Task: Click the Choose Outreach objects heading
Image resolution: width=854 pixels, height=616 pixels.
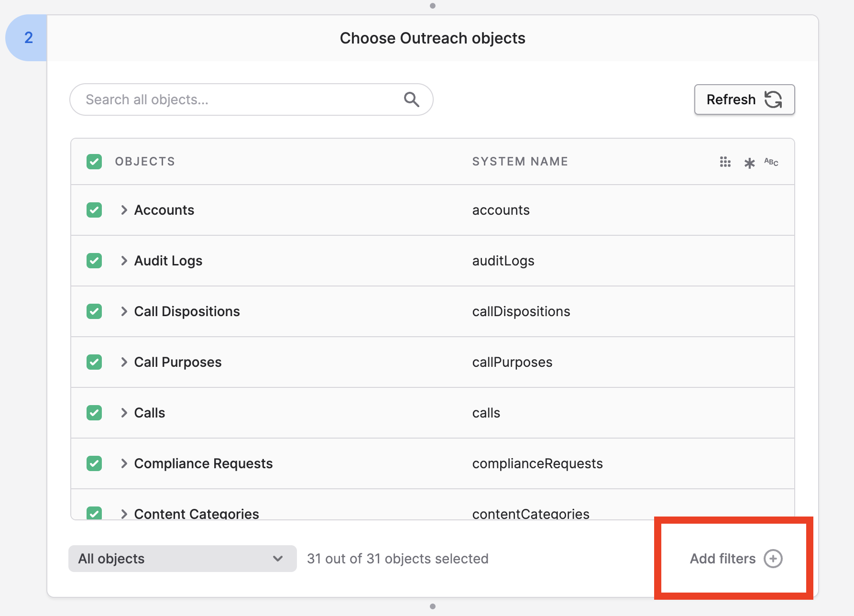Action: pyautogui.click(x=432, y=38)
